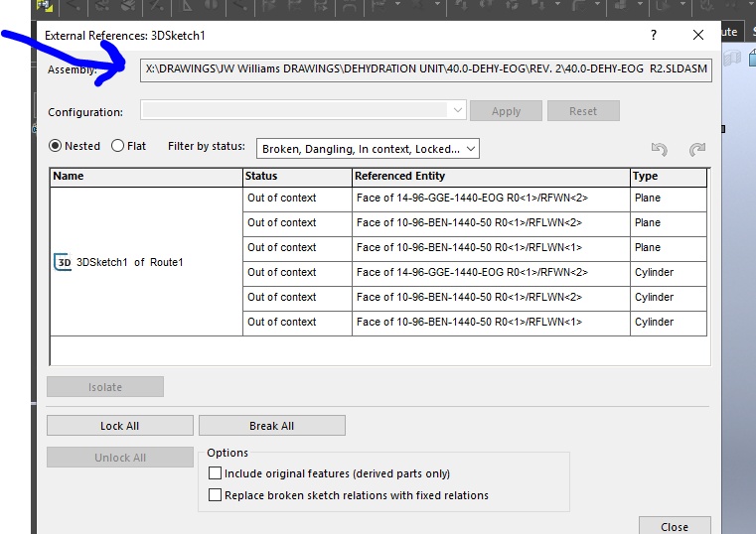Click the Reset button

tap(583, 111)
